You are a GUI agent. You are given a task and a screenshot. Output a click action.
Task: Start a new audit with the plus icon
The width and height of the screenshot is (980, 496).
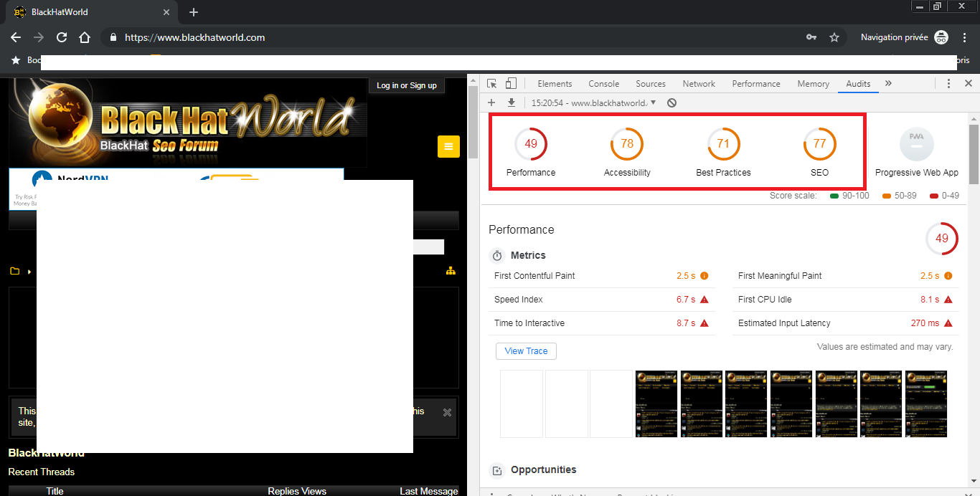click(491, 102)
